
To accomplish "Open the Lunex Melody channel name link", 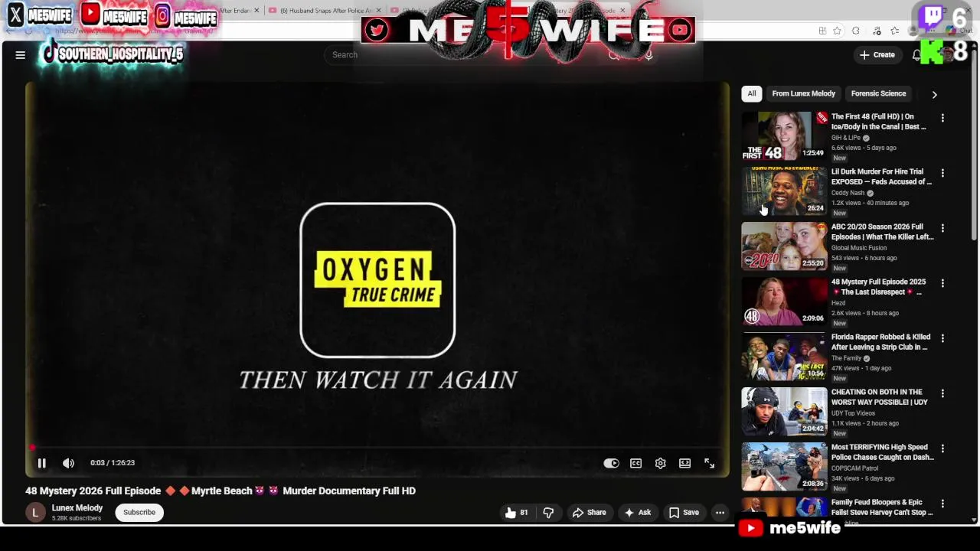I will coord(77,508).
